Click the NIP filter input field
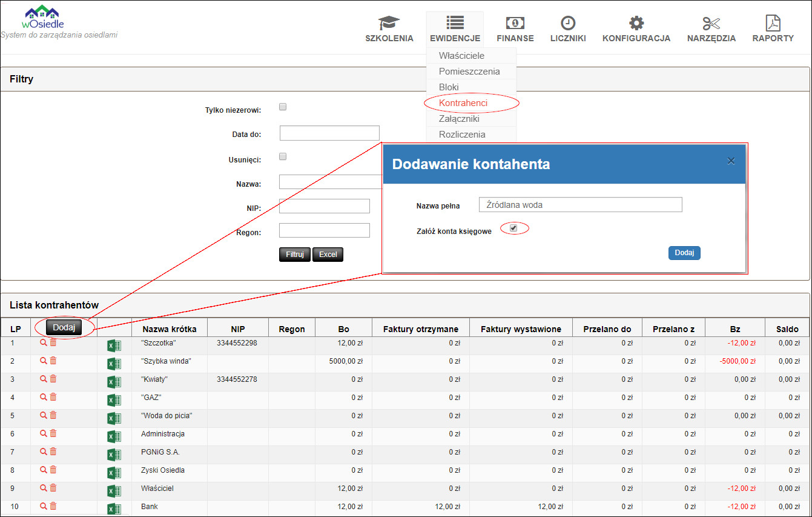Screen dimensions: 812x517 pos(325,206)
